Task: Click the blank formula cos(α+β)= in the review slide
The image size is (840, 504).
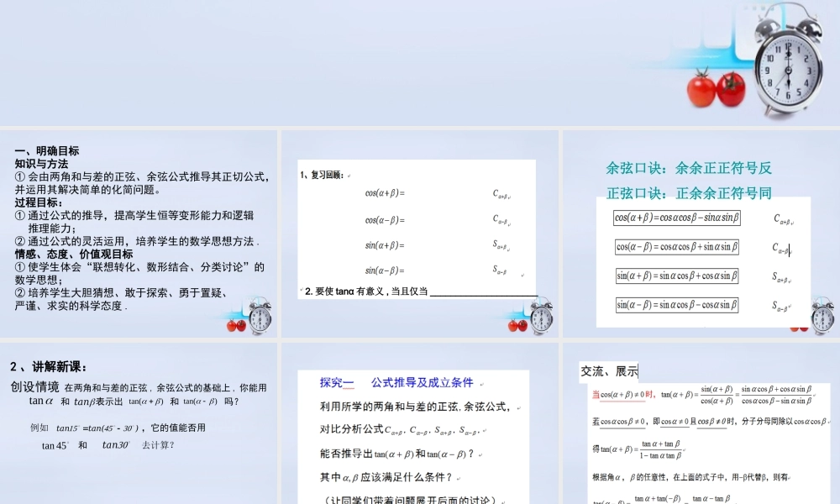Action: click(x=385, y=193)
